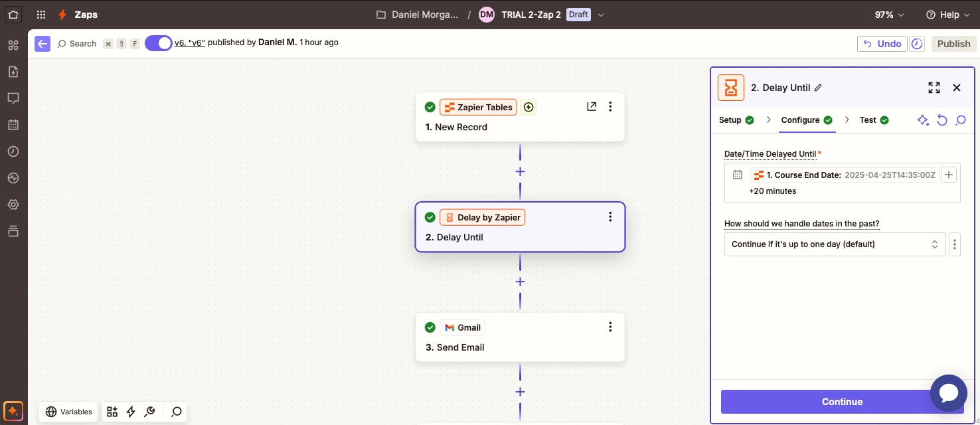The width and height of the screenshot is (980, 425).
Task: Select the Delay by Zapier app badge
Action: pyautogui.click(x=482, y=217)
